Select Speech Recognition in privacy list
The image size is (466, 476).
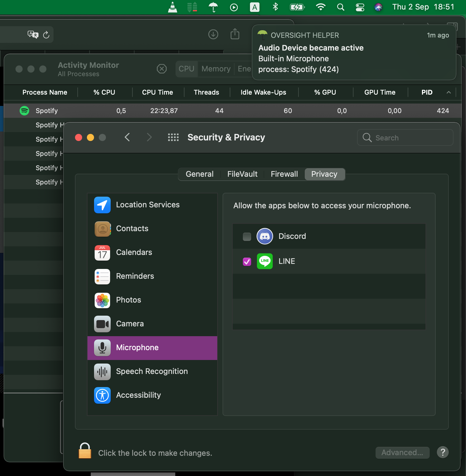tap(152, 372)
